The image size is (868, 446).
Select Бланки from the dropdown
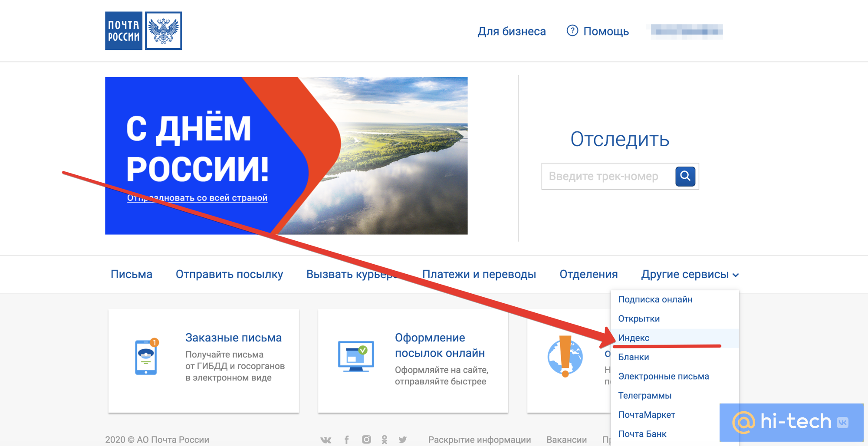(674, 357)
